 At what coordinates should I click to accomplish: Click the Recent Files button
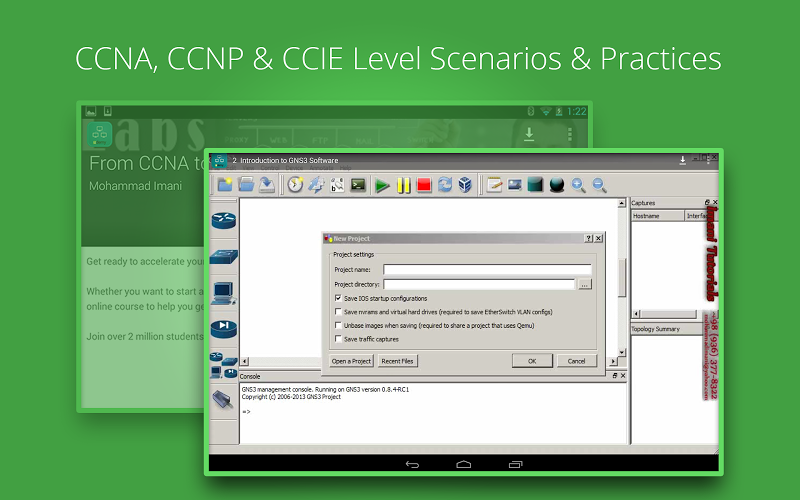click(x=397, y=361)
